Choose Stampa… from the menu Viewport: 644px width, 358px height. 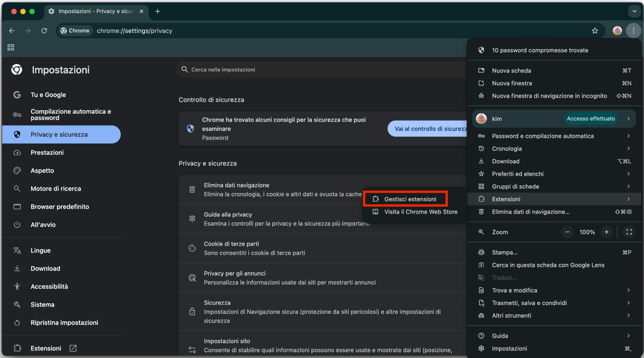coord(554,253)
